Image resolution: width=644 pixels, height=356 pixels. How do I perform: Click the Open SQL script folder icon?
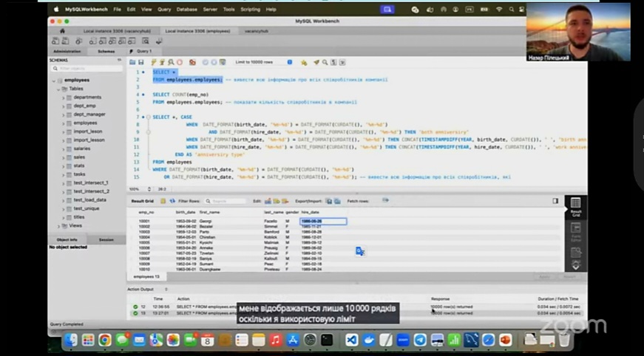point(132,62)
